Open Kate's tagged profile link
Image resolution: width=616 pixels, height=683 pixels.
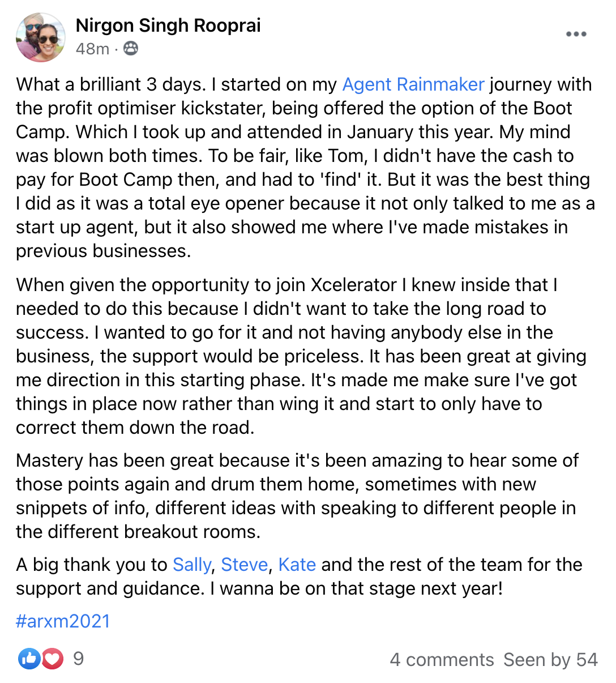[297, 565]
